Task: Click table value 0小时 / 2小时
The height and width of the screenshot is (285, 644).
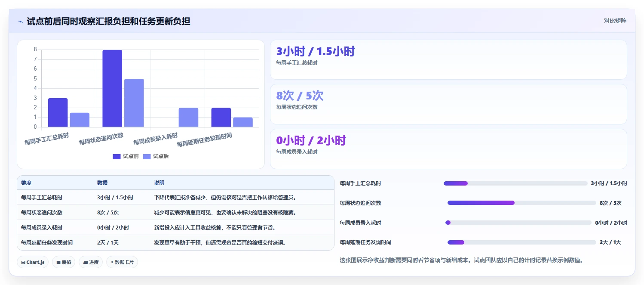Action: (x=113, y=228)
